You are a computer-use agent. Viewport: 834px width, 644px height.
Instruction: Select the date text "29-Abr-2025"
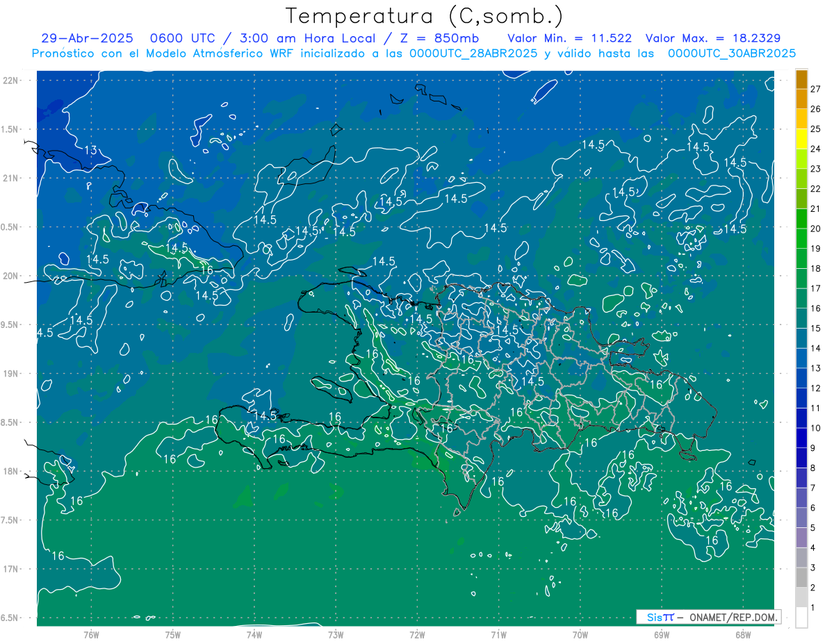coord(87,38)
